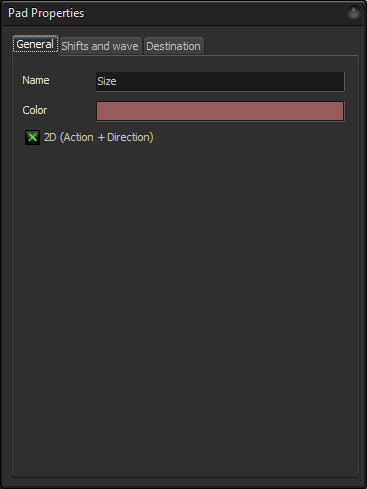367x489 pixels.
Task: Change the reddish pad color bar
Action: (220, 111)
